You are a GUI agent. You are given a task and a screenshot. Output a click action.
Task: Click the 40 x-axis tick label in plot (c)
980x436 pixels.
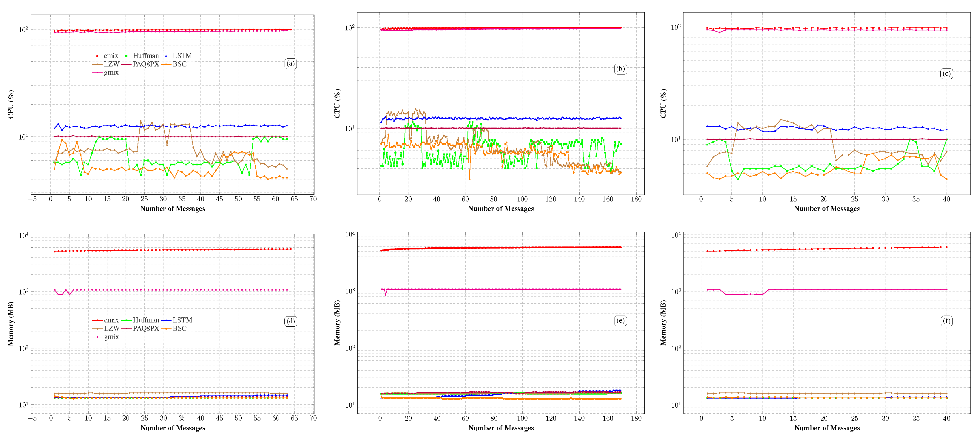coord(947,199)
